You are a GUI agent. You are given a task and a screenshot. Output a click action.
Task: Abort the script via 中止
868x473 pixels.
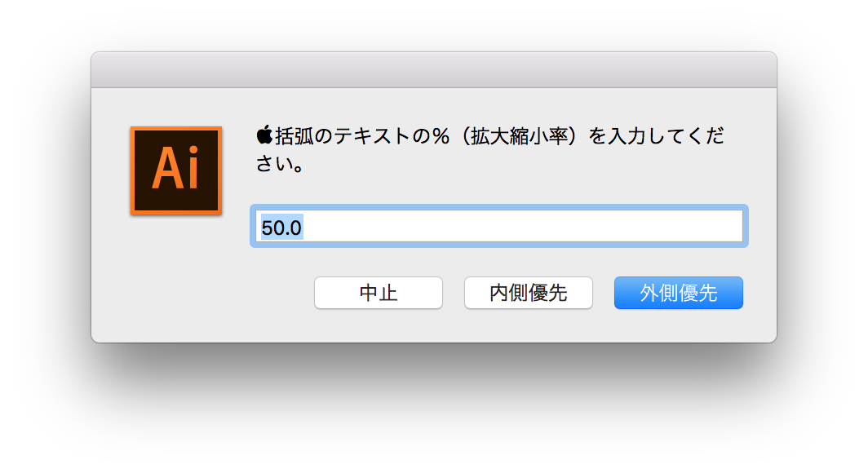378,293
